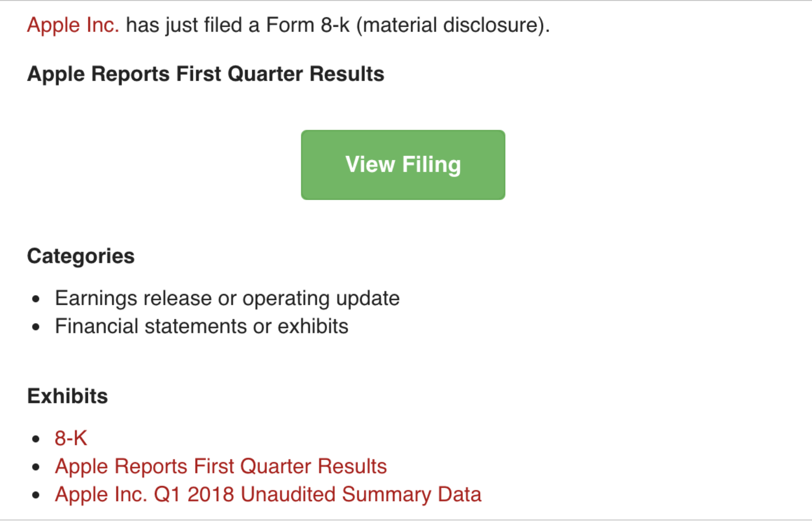Click the "Form 8-k" text in the first sentence
The width and height of the screenshot is (812, 521).
pos(308,25)
